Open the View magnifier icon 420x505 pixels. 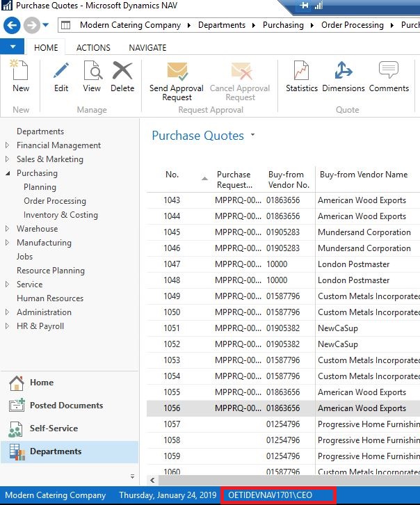click(x=92, y=70)
